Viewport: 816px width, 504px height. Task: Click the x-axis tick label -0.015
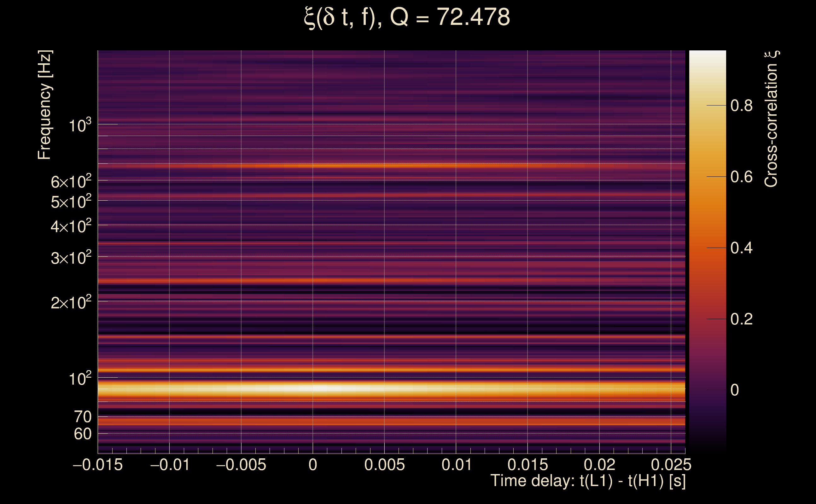(x=98, y=465)
